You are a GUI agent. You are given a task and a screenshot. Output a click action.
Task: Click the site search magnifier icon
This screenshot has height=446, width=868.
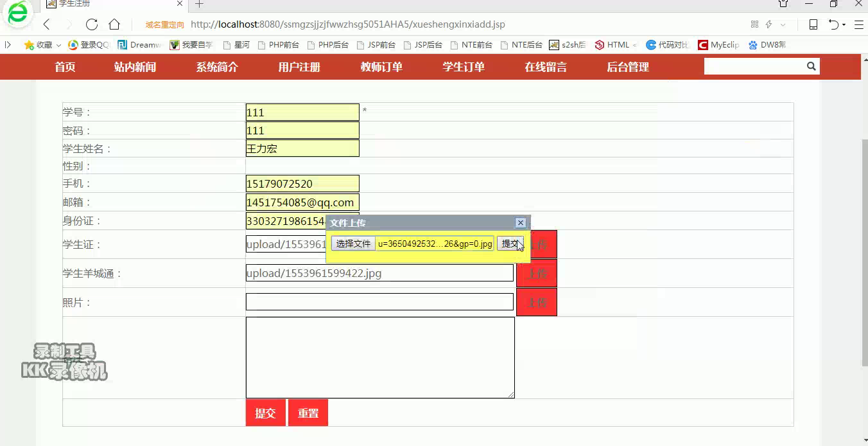[x=811, y=66]
